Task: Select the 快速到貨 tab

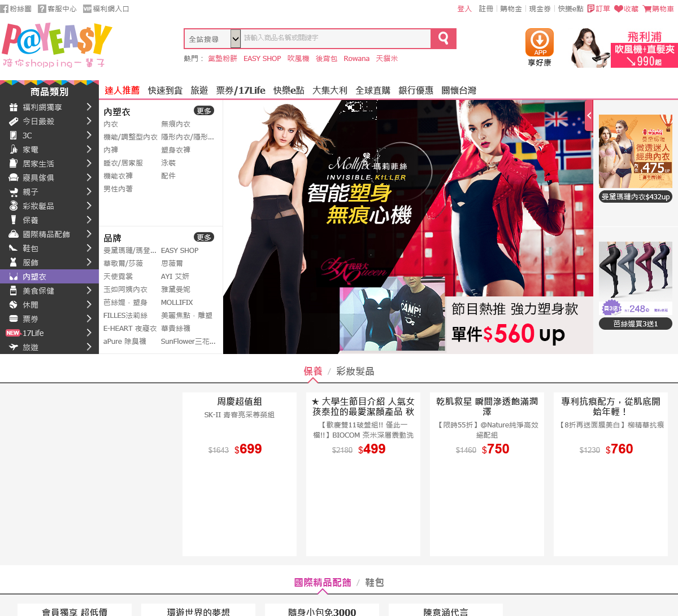Action: pyautogui.click(x=165, y=90)
